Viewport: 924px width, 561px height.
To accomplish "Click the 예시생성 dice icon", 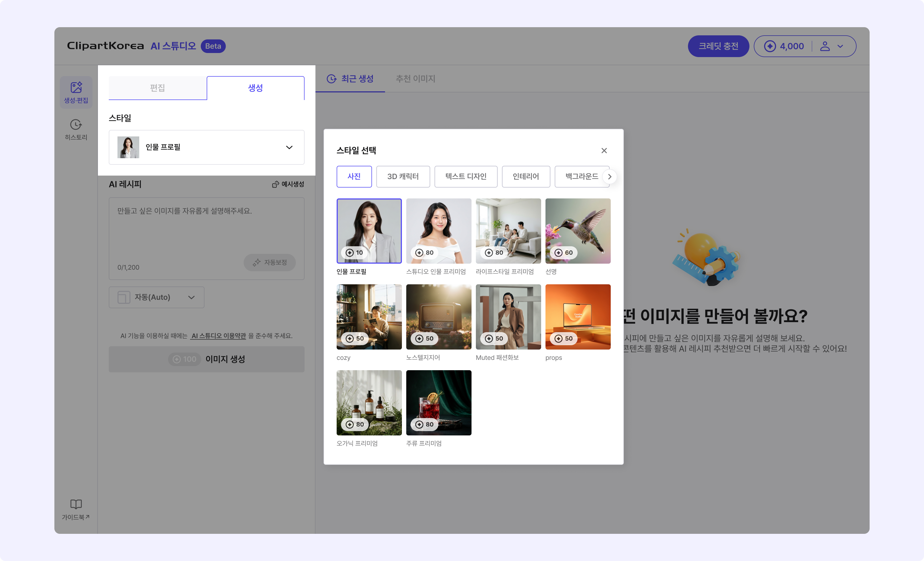I will (275, 184).
